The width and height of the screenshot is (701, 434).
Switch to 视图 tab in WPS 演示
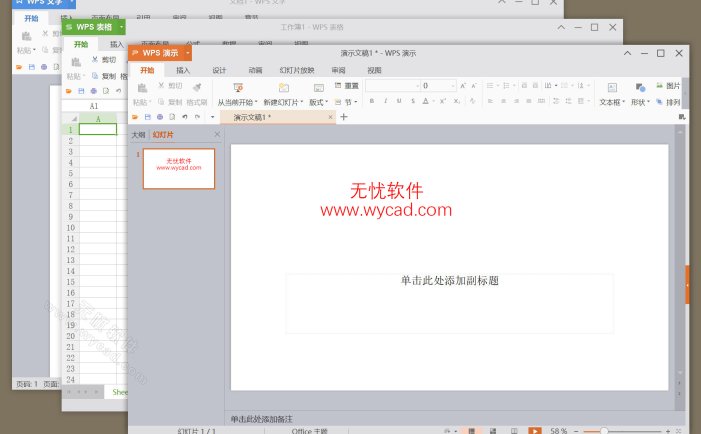(x=374, y=70)
